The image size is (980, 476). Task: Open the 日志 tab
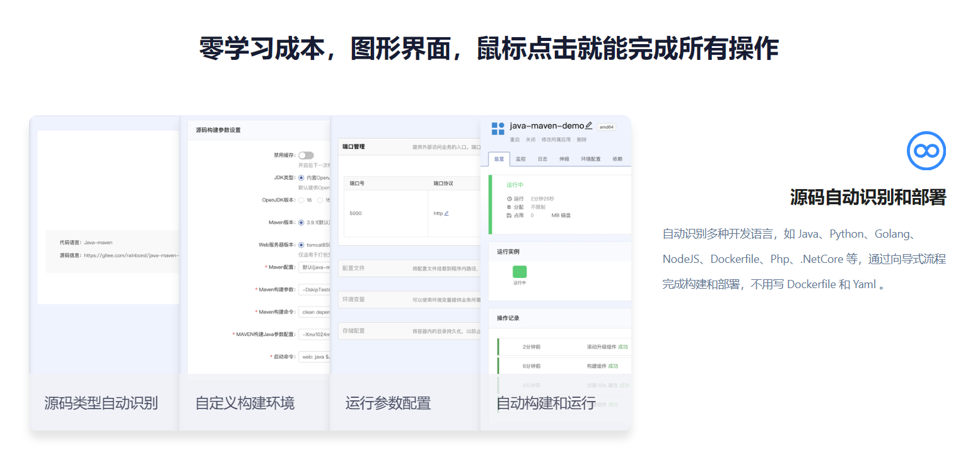click(x=542, y=160)
